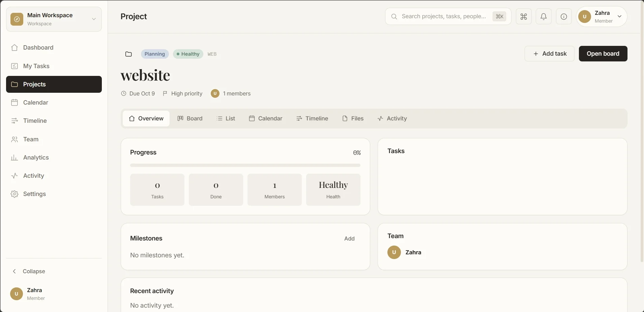The width and height of the screenshot is (644, 312).
Task: Switch to the project Timeline tab
Action: point(312,118)
